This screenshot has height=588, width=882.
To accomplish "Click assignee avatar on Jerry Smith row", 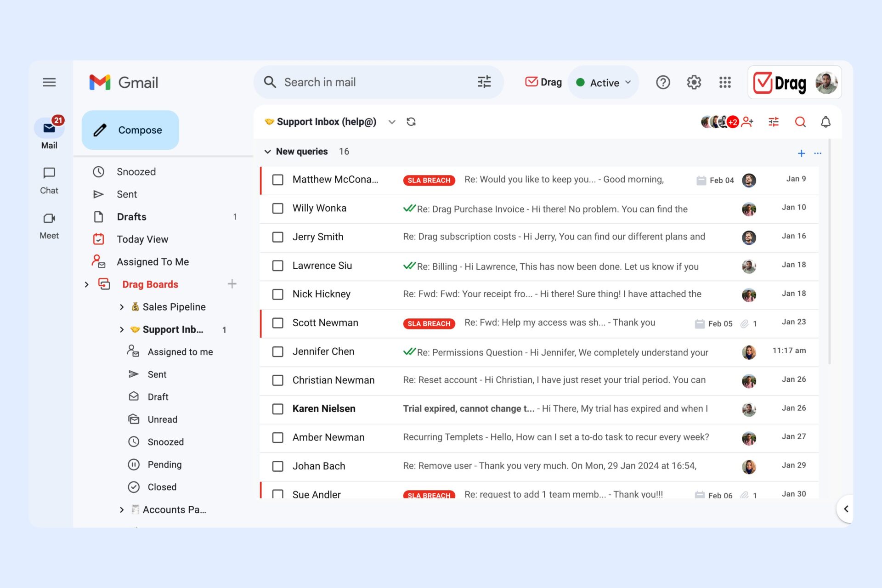I will (749, 237).
